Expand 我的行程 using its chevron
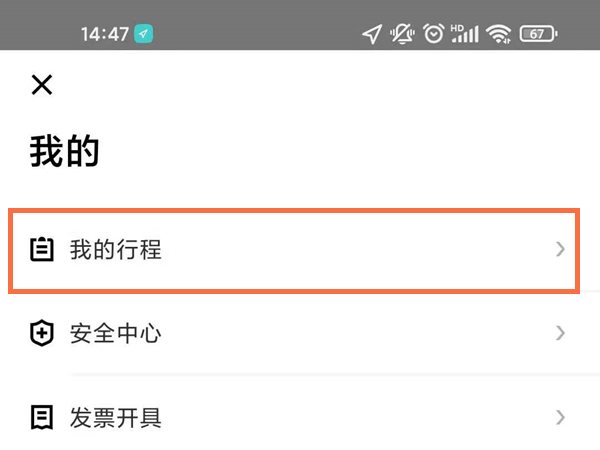600x450 pixels. pyautogui.click(x=560, y=250)
